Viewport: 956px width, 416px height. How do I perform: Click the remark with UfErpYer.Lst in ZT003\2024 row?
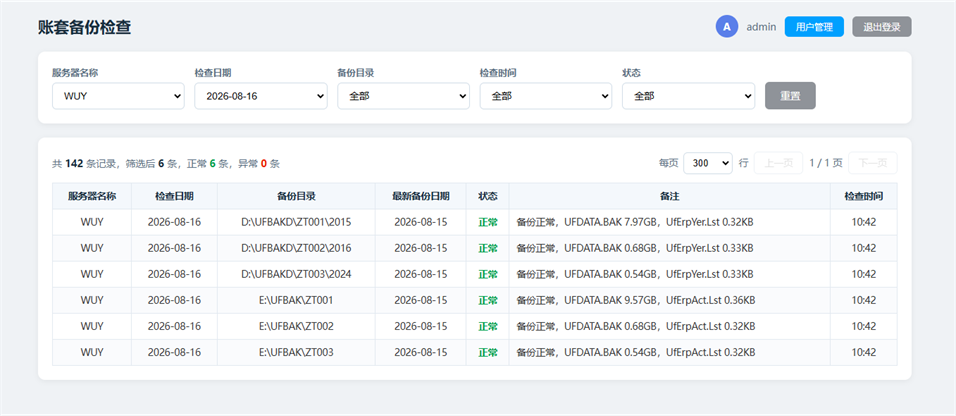[635, 274]
